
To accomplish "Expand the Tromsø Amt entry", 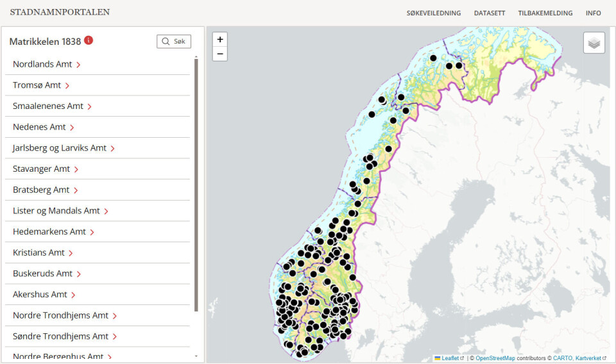I will point(41,85).
